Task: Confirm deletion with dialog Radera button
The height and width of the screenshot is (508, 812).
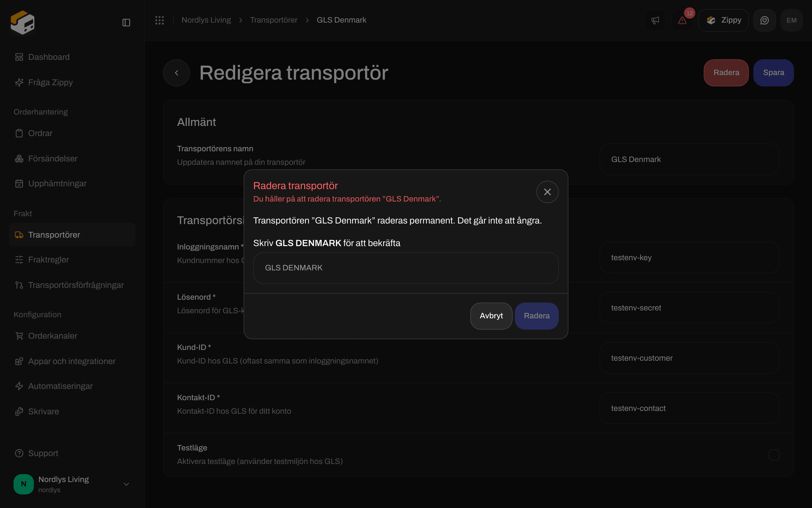Action: point(537,316)
